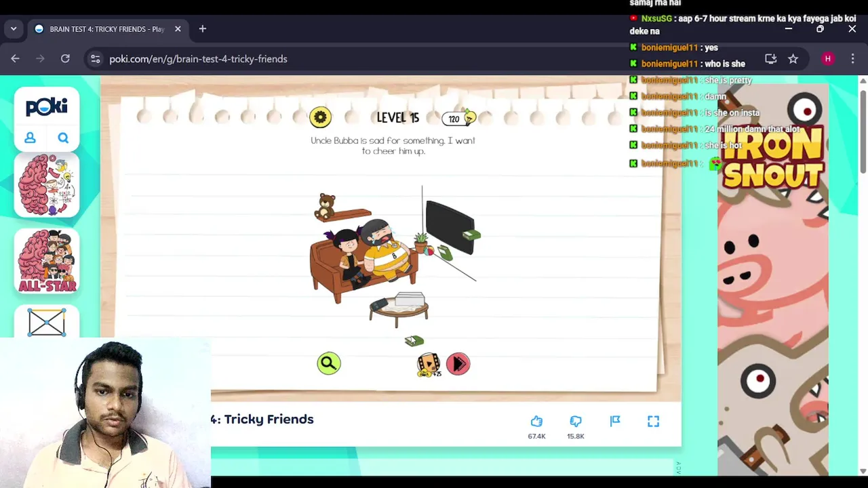This screenshot has width=868, height=488.
Task: Open Brain Test All-Star thumbnail
Action: pos(47,262)
